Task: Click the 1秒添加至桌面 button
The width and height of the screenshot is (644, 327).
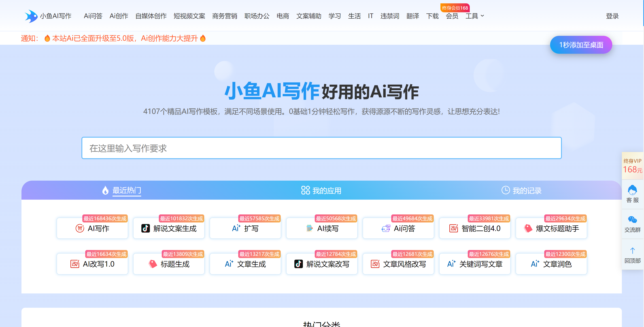Action: (581, 45)
